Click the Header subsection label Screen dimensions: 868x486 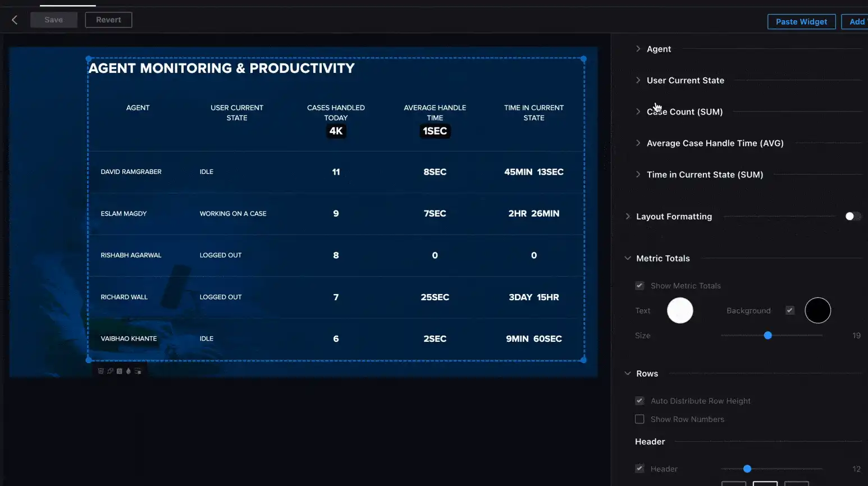pyautogui.click(x=650, y=442)
